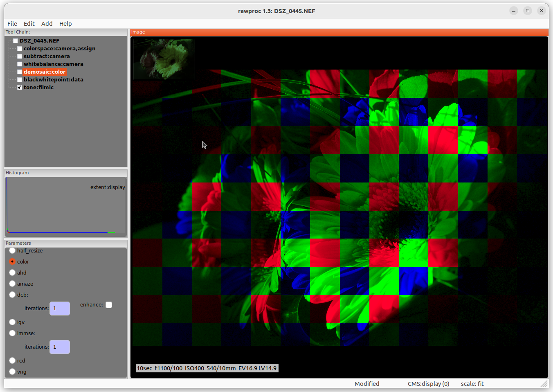Select the vng demosaic radio button

tap(12, 372)
